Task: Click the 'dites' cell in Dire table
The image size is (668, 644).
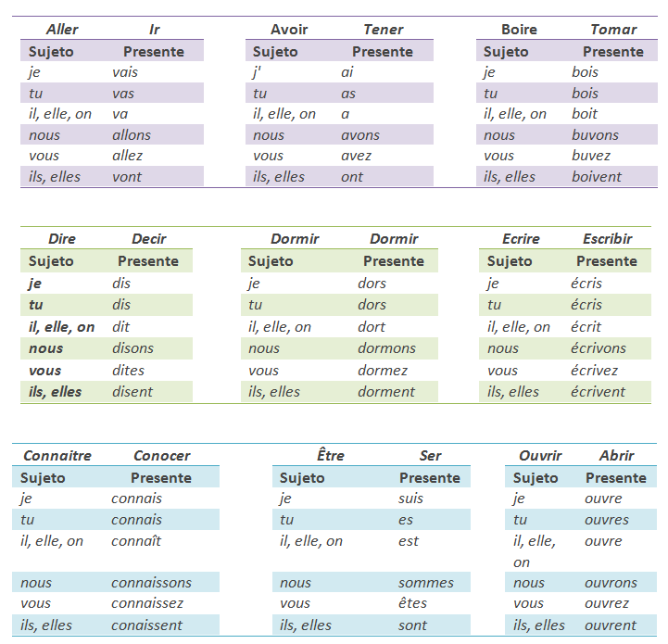Action: pyautogui.click(x=131, y=371)
